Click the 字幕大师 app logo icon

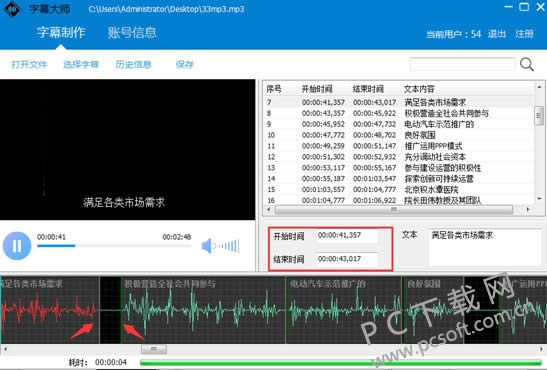point(12,9)
